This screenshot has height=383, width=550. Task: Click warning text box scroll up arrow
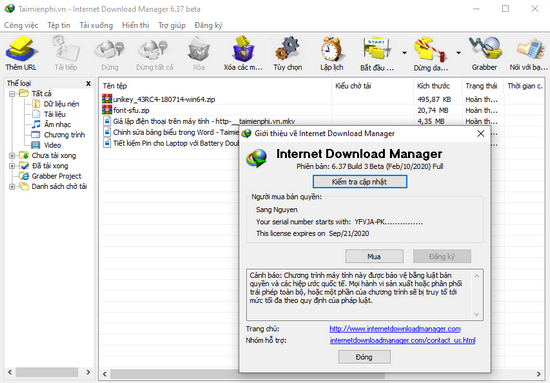coord(476,276)
